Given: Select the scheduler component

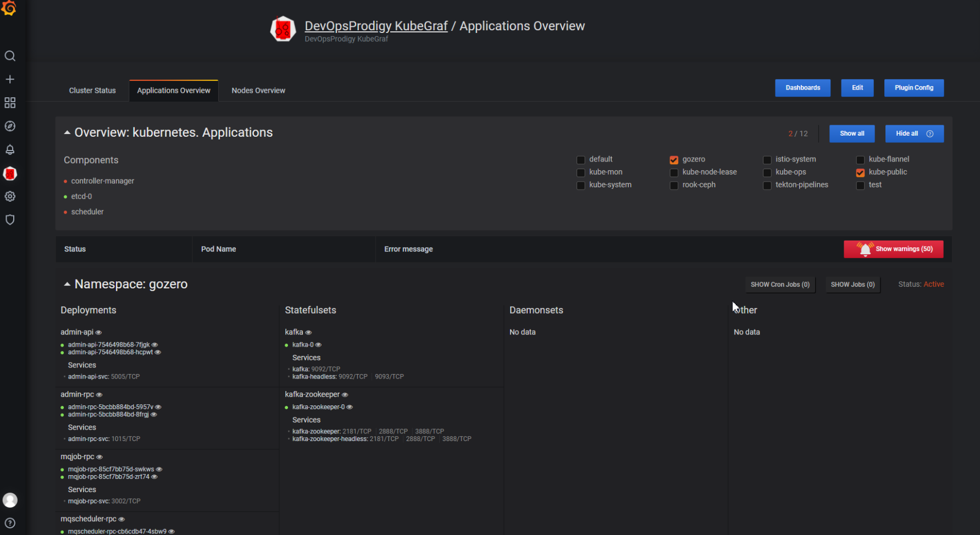Looking at the screenshot, I should [x=87, y=211].
